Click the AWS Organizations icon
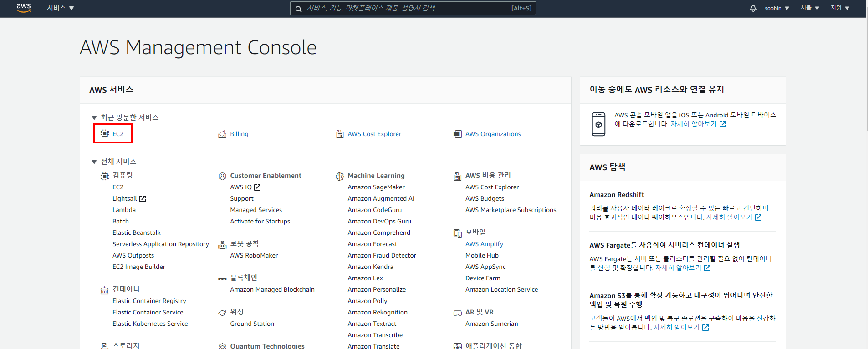868x349 pixels. [458, 134]
